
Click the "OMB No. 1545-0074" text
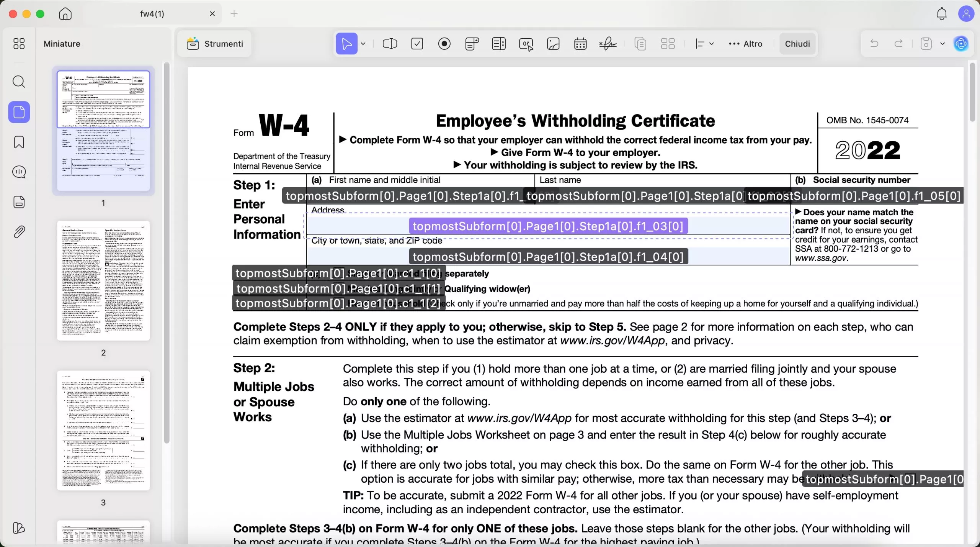[x=867, y=120]
